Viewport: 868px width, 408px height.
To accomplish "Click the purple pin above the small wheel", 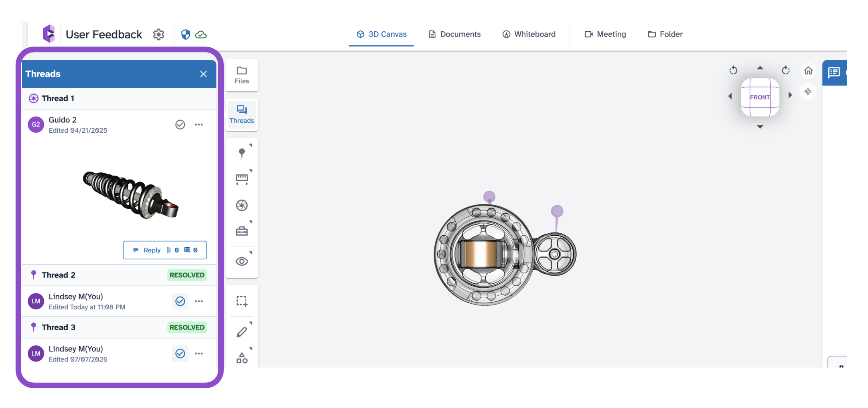I will tap(557, 211).
